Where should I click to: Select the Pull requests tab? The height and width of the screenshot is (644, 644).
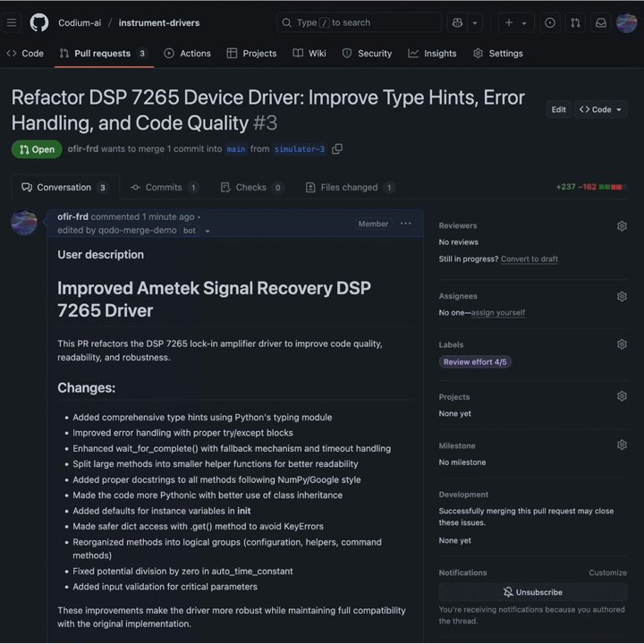pyautogui.click(x=102, y=54)
